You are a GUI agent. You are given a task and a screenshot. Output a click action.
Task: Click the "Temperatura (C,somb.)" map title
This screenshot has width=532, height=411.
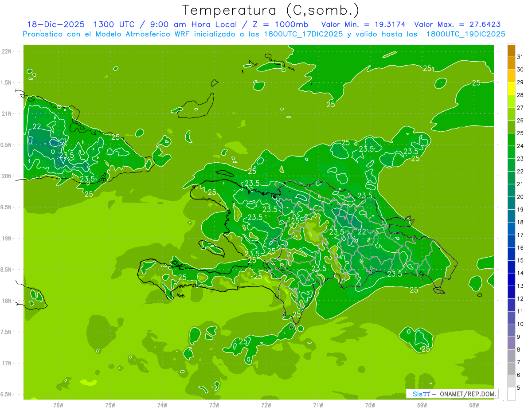tap(271, 11)
